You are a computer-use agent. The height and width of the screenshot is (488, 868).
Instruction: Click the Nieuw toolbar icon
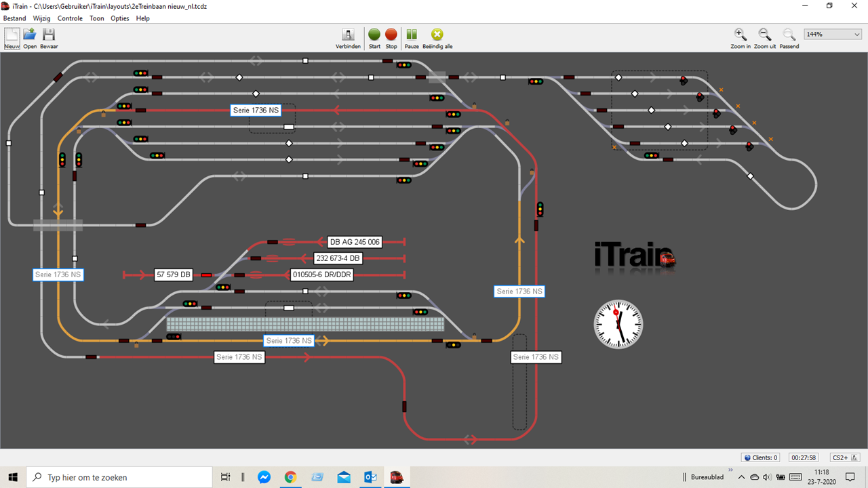coord(12,38)
